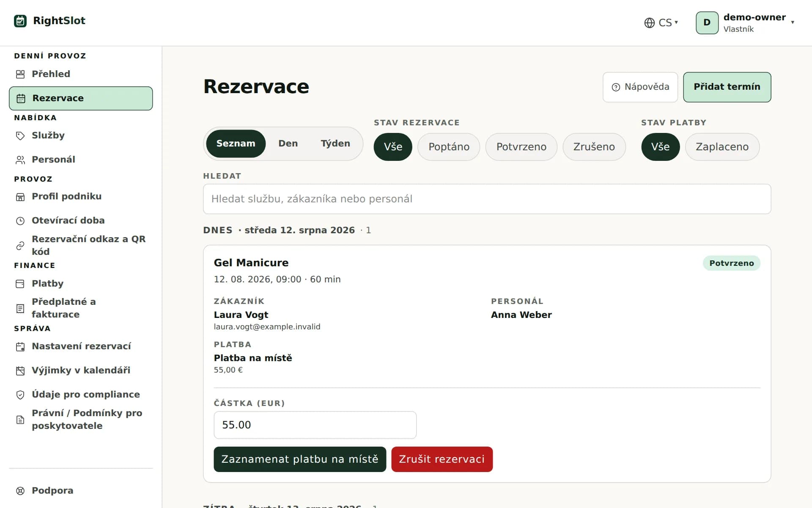Open Služby in the sidebar

pos(81,135)
